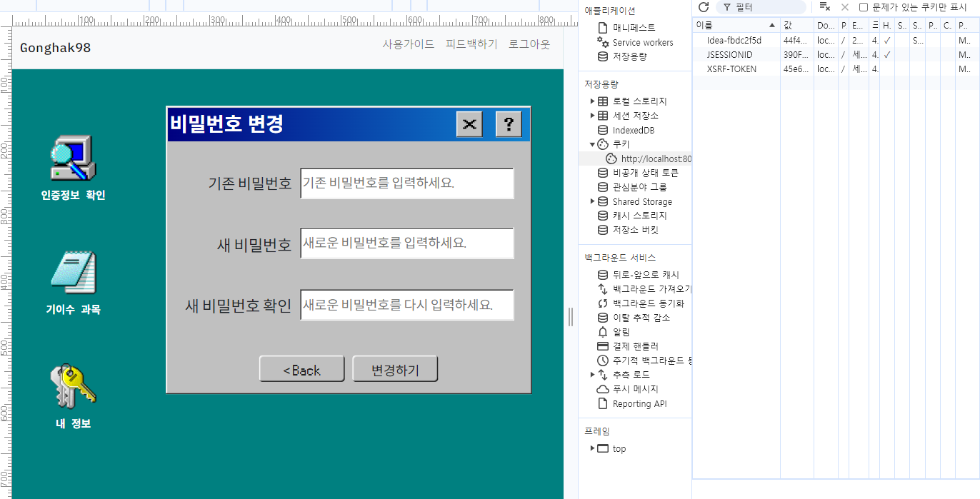The image size is (980, 499).
Task: Open 푸시 메시지 service item
Action: (627, 389)
